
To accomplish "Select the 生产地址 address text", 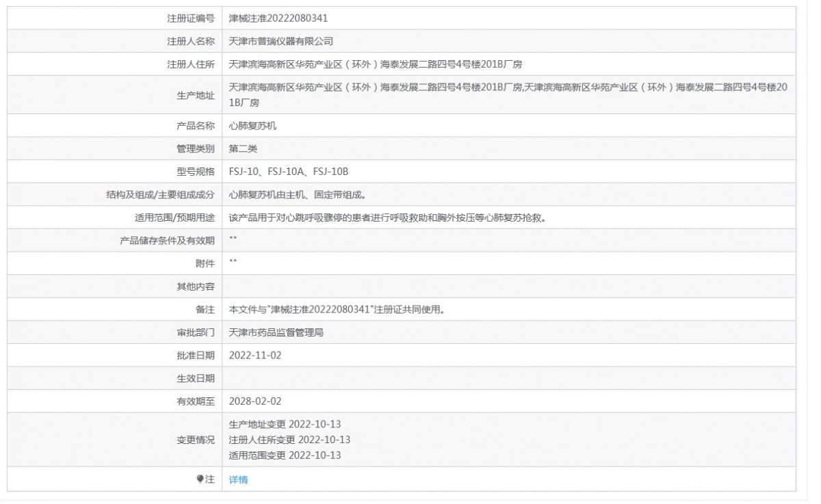I will [x=510, y=95].
